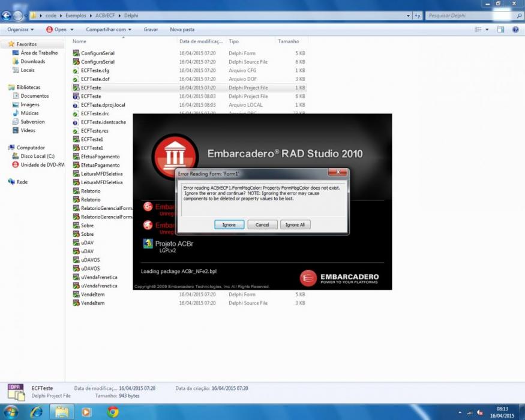Select VendeItem Delphi Source File icon
Screen dimensions: 525x420
coord(76,303)
